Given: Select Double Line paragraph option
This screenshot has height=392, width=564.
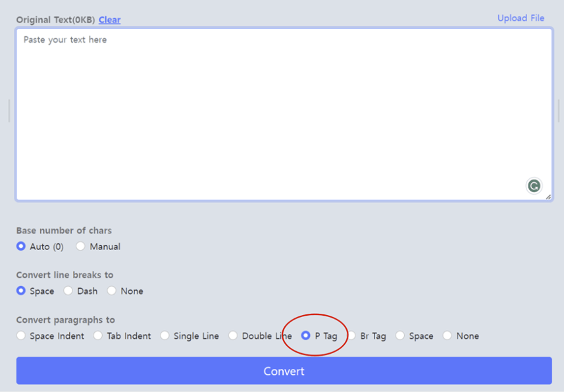Looking at the screenshot, I should [x=233, y=335].
